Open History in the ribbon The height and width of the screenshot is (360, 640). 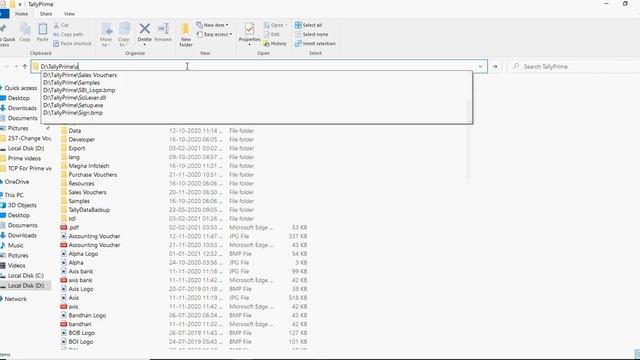275,43
